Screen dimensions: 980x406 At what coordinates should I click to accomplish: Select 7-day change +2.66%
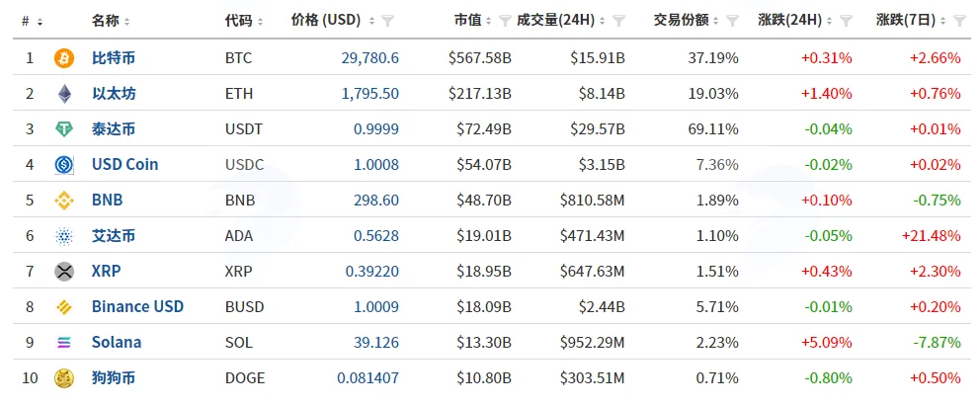[x=936, y=58]
